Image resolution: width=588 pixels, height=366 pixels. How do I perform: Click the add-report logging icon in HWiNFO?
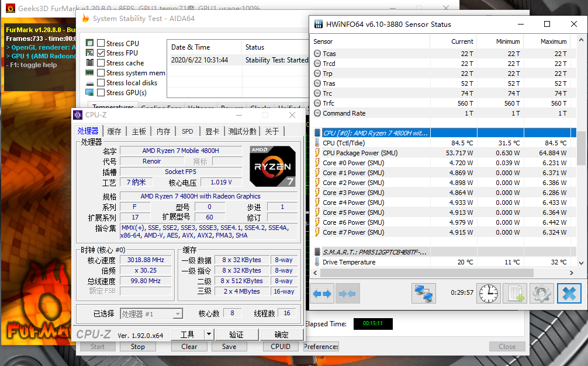[x=514, y=293]
